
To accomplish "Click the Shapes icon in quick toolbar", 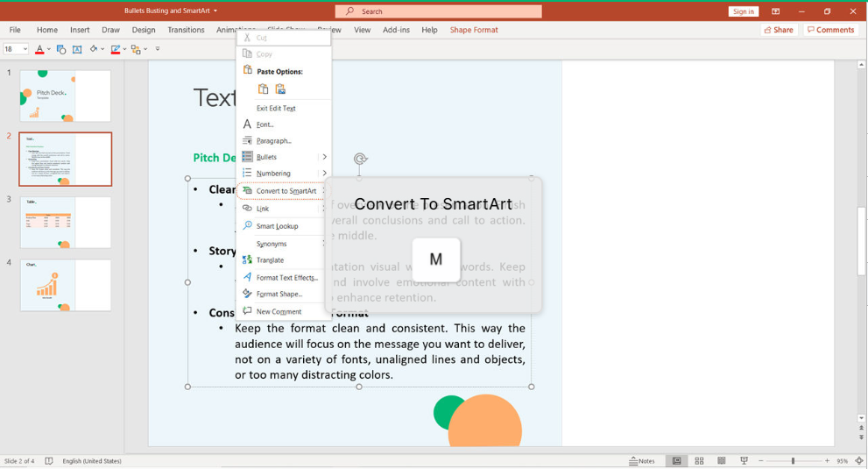I will pyautogui.click(x=60, y=49).
